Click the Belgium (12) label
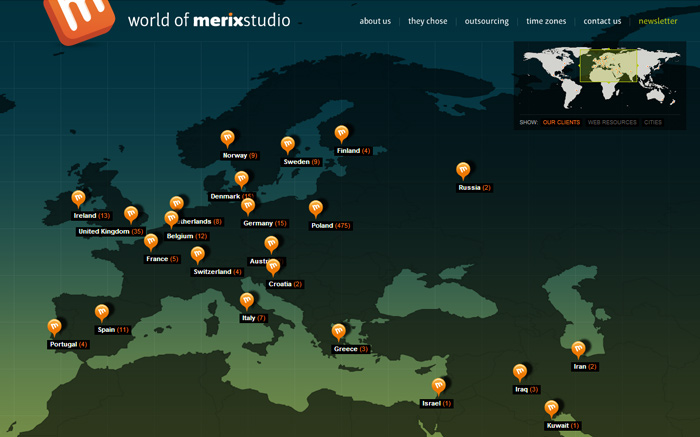 pyautogui.click(x=187, y=236)
